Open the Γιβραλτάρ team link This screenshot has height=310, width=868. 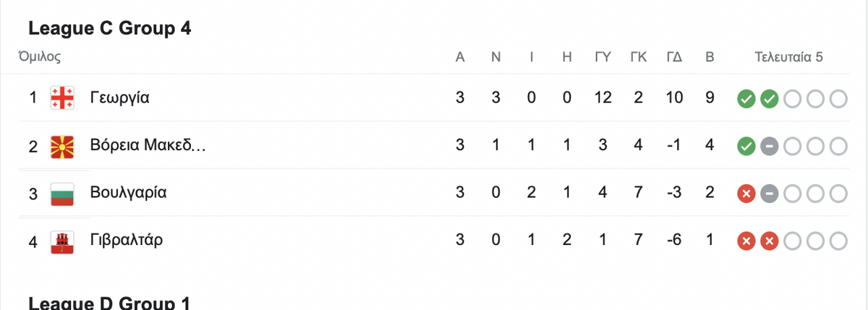pyautogui.click(x=127, y=240)
